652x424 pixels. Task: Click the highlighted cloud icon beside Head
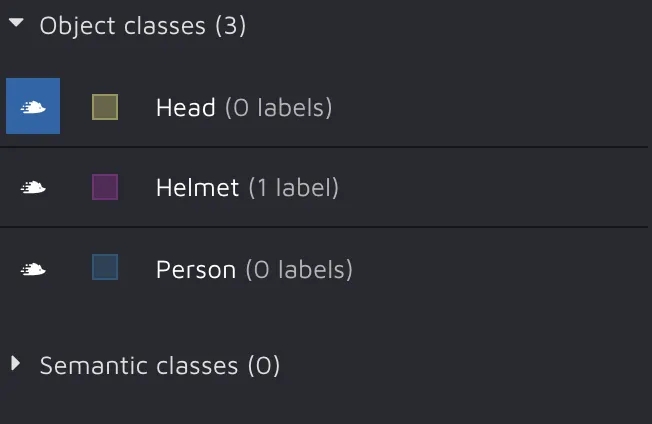[x=33, y=106]
